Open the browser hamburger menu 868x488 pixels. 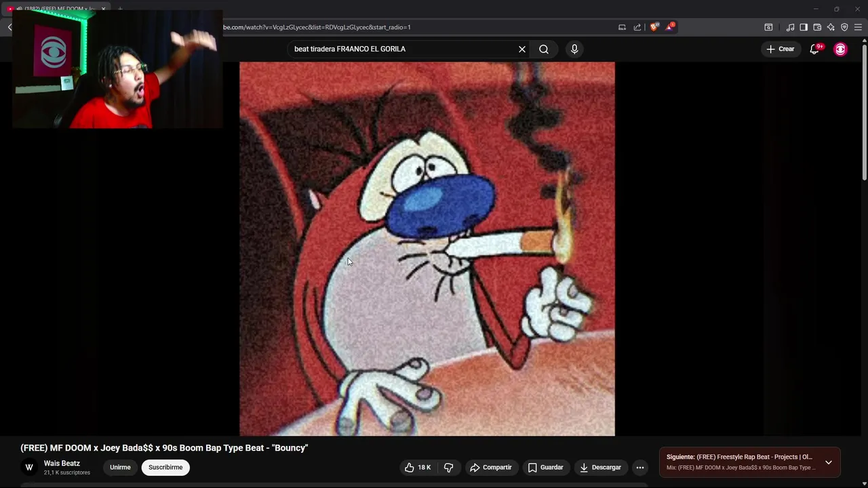pos(858,27)
